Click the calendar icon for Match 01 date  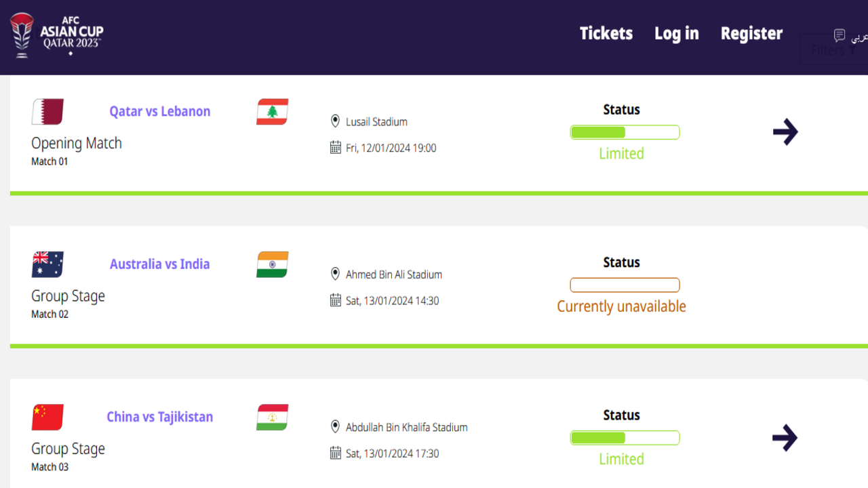(335, 148)
